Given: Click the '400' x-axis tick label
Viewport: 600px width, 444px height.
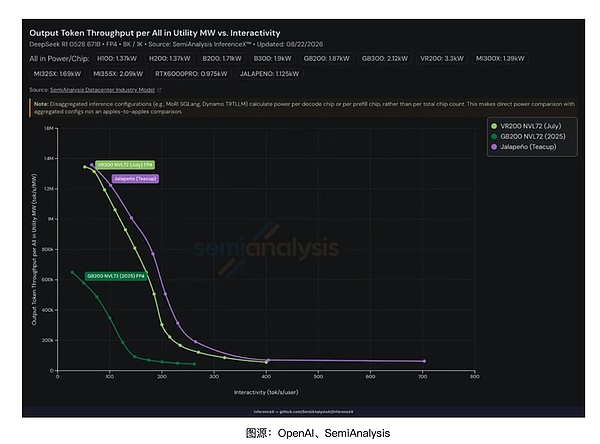Looking at the screenshot, I should [x=266, y=377].
